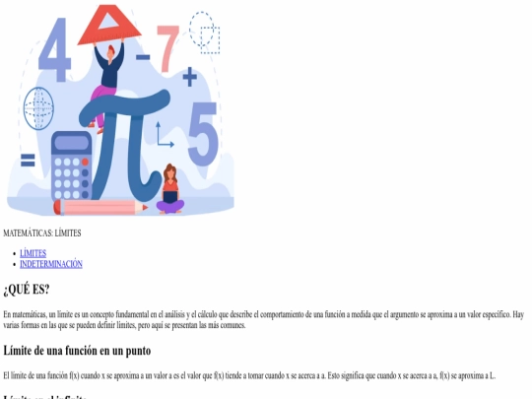This screenshot has width=532, height=399.
Task: Click the red triangle ruler illustration
Action: click(x=109, y=25)
